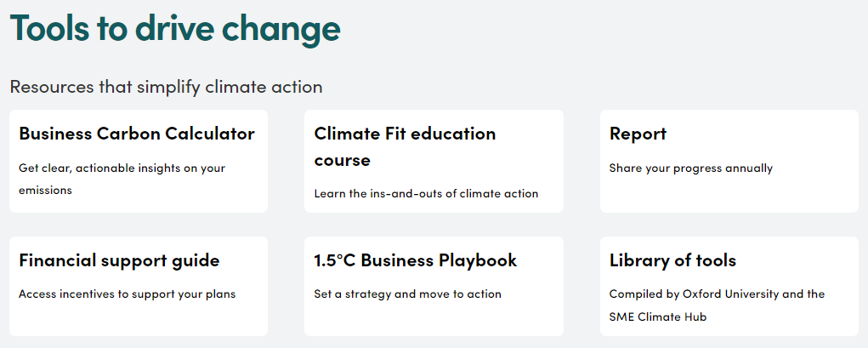Screen dimensions: 868x348
Task: Click 'Share your progress annually' description
Action: (690, 168)
